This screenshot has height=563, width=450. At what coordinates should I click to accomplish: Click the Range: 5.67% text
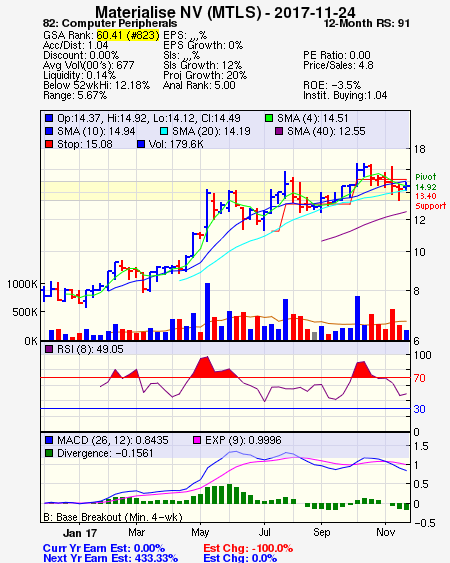75,96
